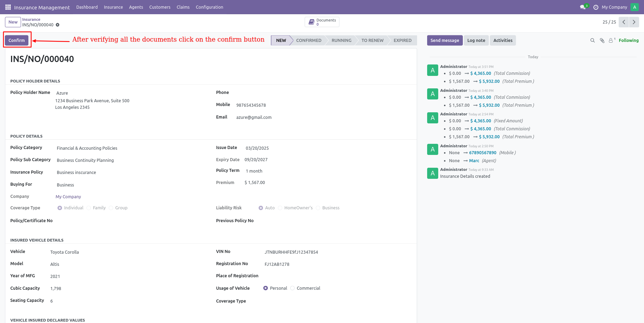Screen dimensions: 644x323
Task: Click the Confirm button
Action: coord(17,41)
